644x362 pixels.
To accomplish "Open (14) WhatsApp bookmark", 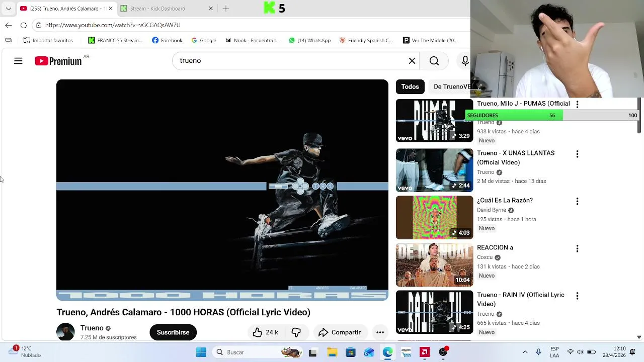I will (x=310, y=40).
